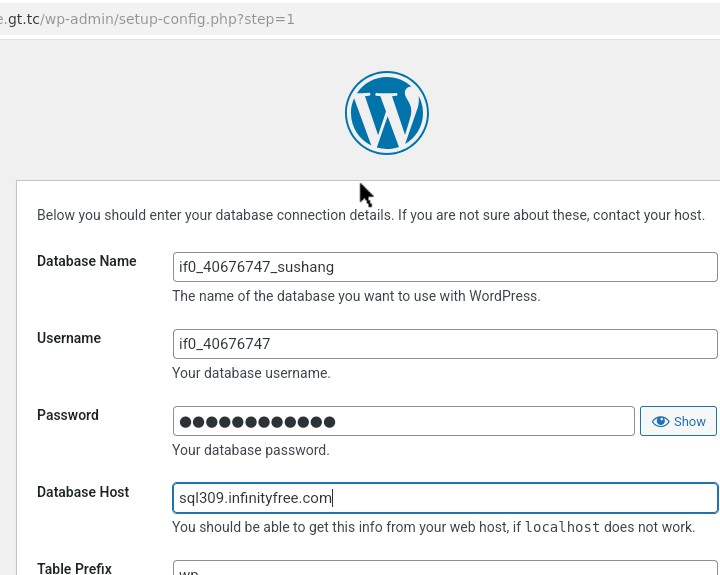Click the Database Name label
Screen dimensions: 720x575
click(x=87, y=261)
